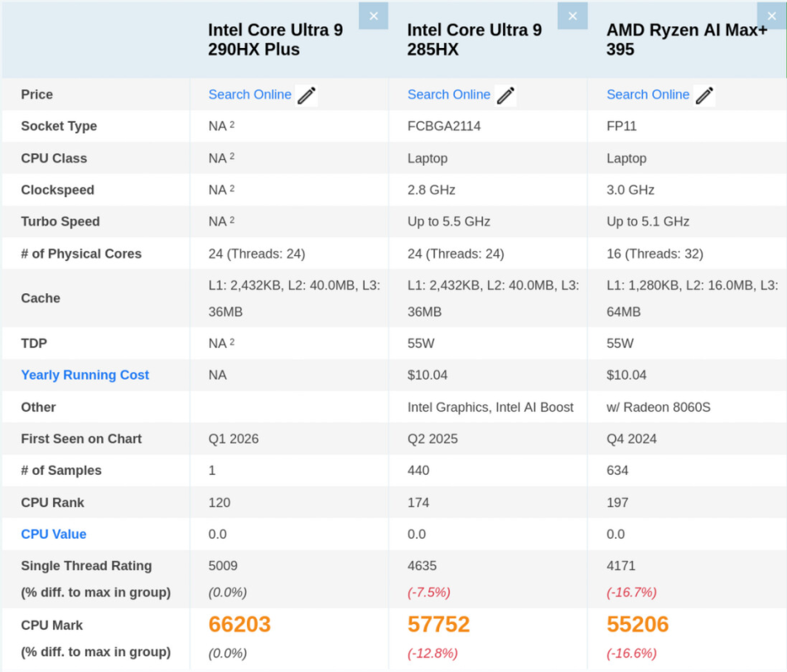787x672 pixels.
Task: Click the footnote 2 beside TDP NA
Action: 233,340
